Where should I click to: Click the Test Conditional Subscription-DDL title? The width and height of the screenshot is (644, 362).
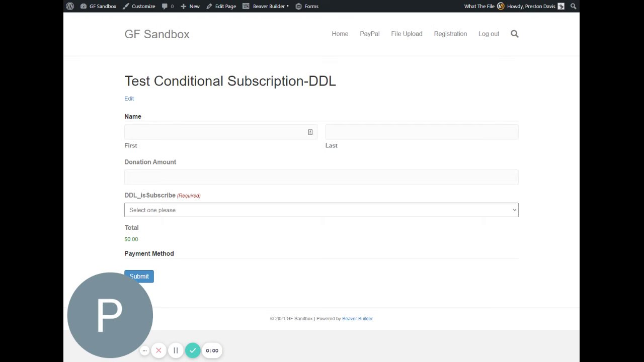click(x=230, y=81)
